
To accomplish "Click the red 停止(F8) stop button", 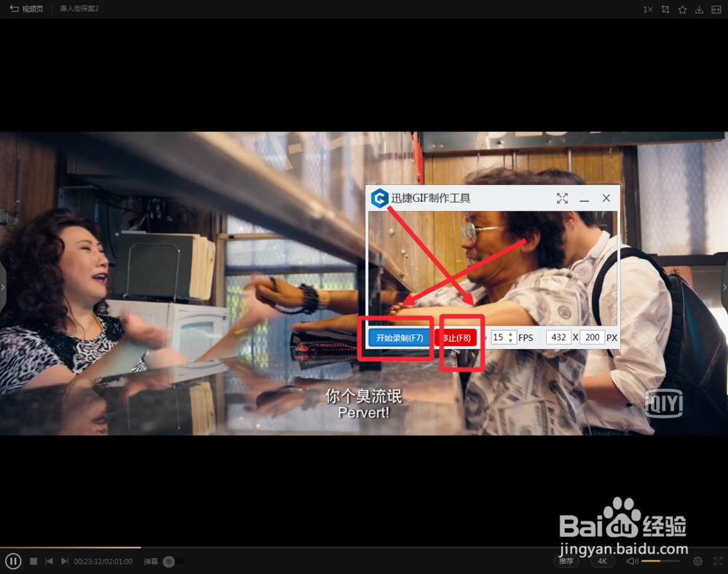I will [x=456, y=337].
